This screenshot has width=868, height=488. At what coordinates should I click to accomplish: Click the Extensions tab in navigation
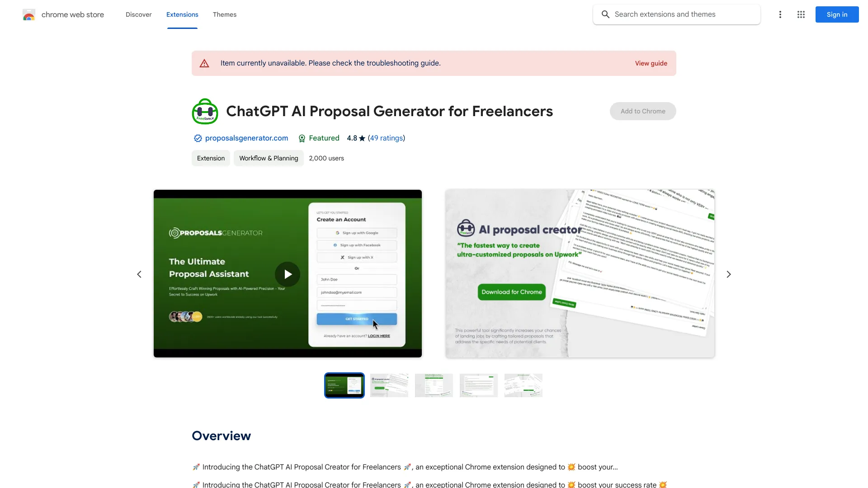(182, 14)
